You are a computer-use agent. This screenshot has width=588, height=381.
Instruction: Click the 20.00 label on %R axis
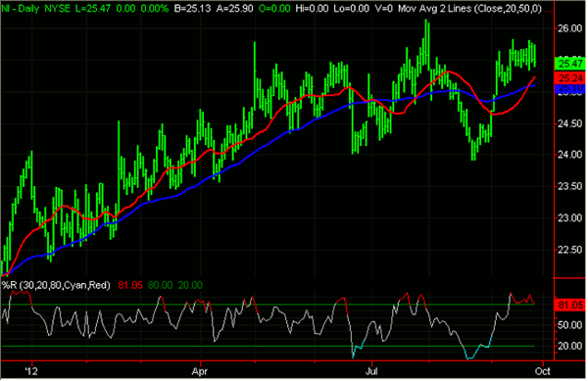coord(569,346)
